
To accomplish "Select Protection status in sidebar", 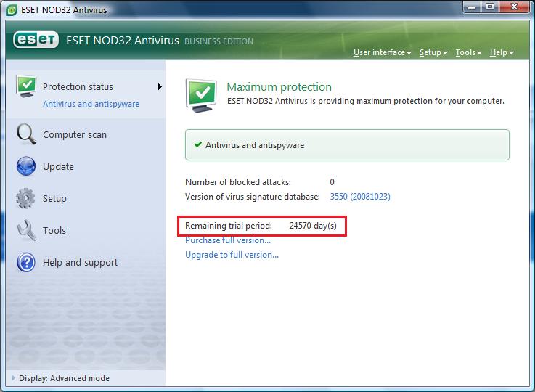I will [x=78, y=86].
